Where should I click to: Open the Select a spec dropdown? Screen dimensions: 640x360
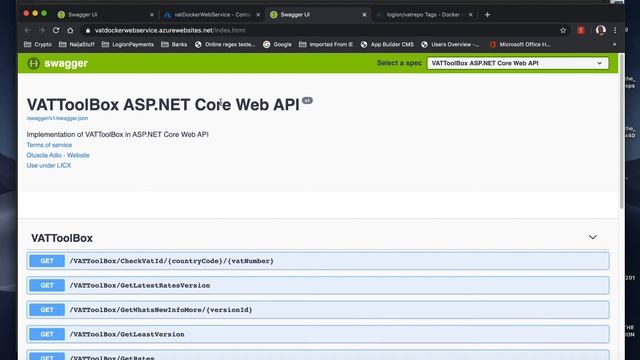click(518, 63)
